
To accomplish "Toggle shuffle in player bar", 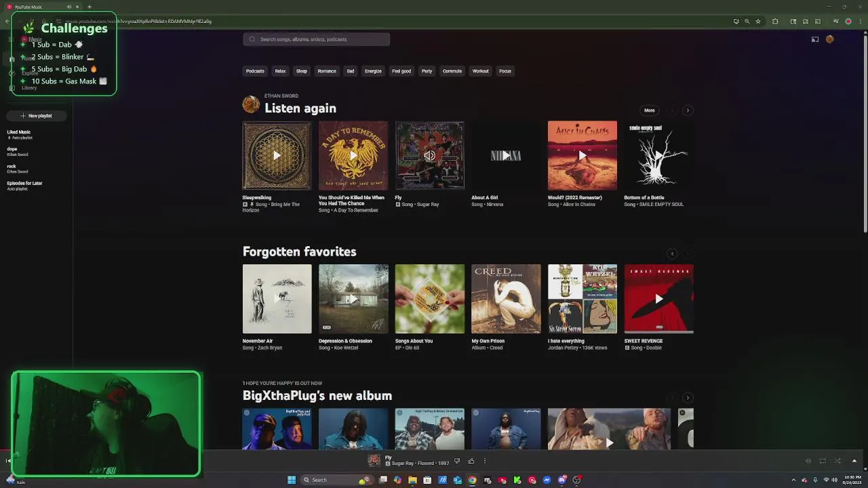I will 837,461.
